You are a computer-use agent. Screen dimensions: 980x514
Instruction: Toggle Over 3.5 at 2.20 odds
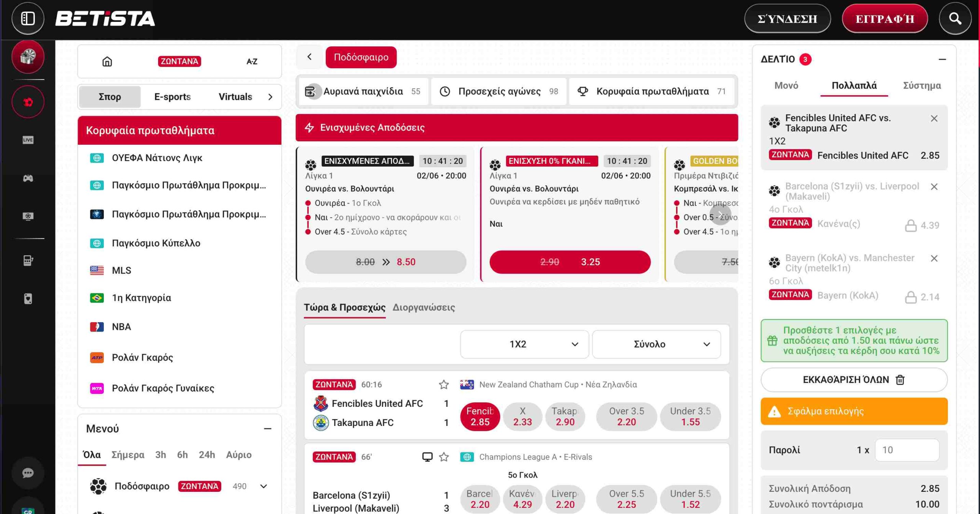tap(626, 416)
